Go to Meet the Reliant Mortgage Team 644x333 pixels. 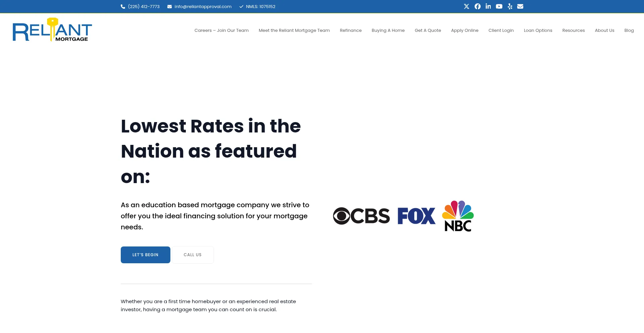(x=294, y=31)
